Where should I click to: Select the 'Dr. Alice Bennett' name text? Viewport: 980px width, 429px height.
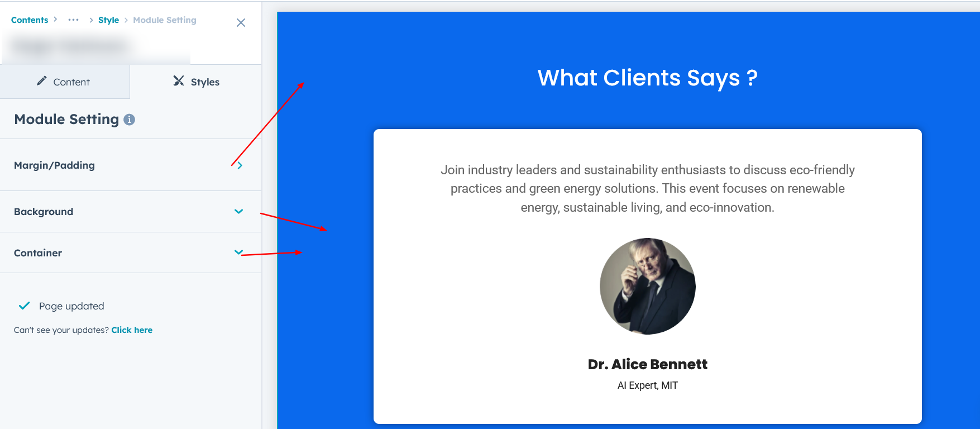(647, 365)
